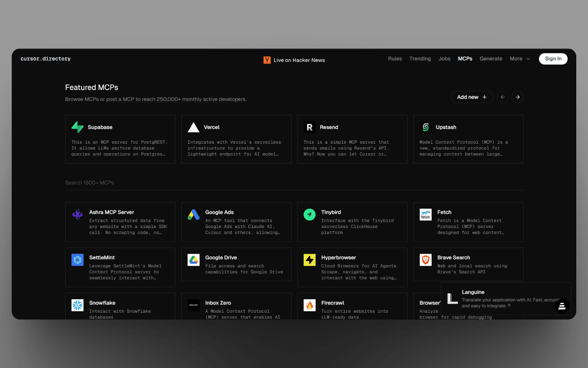Click the Hyperbrowser yellow bolt icon
The height and width of the screenshot is (368, 588).
pyautogui.click(x=309, y=260)
